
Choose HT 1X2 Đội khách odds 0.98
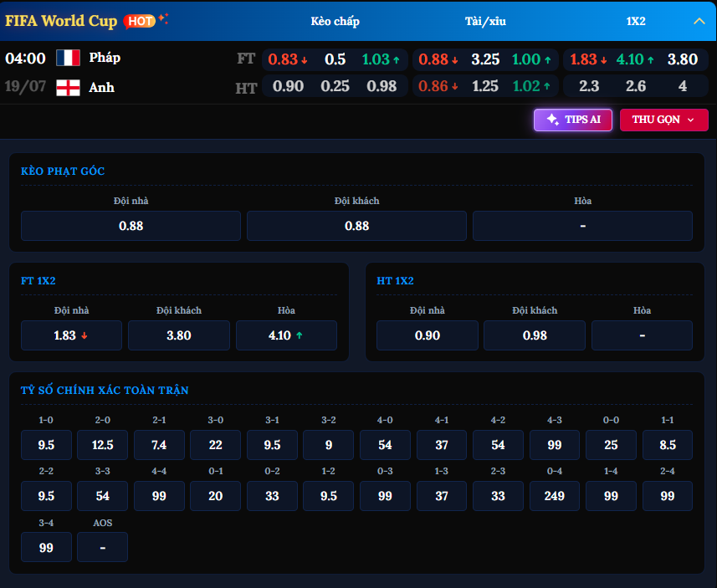[x=534, y=335]
